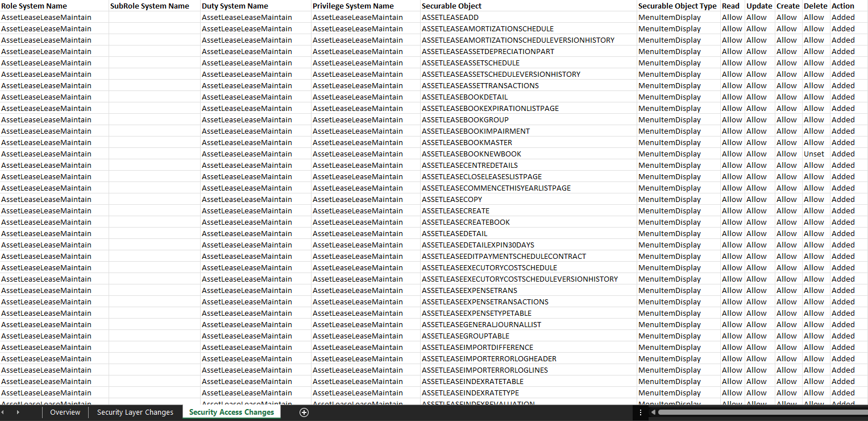Select the Securable Object Type header cell
Screen dimensions: 868x421
click(677, 6)
